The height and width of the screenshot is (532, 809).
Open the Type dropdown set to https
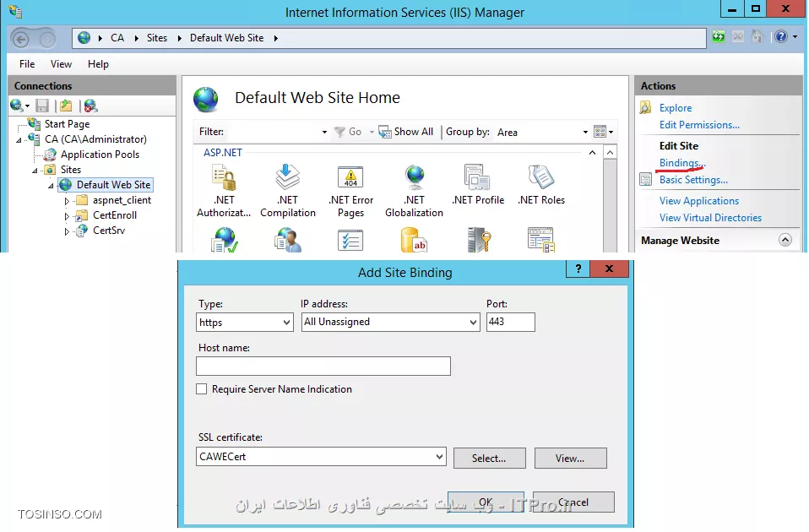pos(245,323)
